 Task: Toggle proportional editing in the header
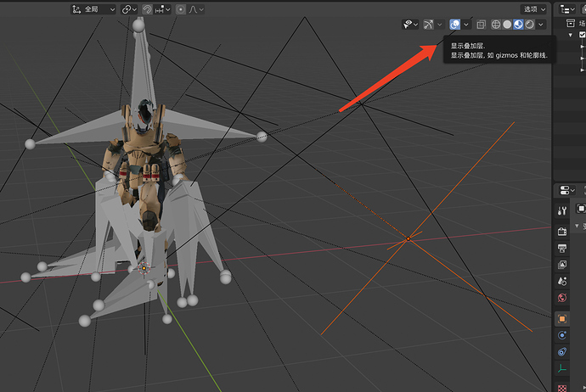pyautogui.click(x=180, y=9)
